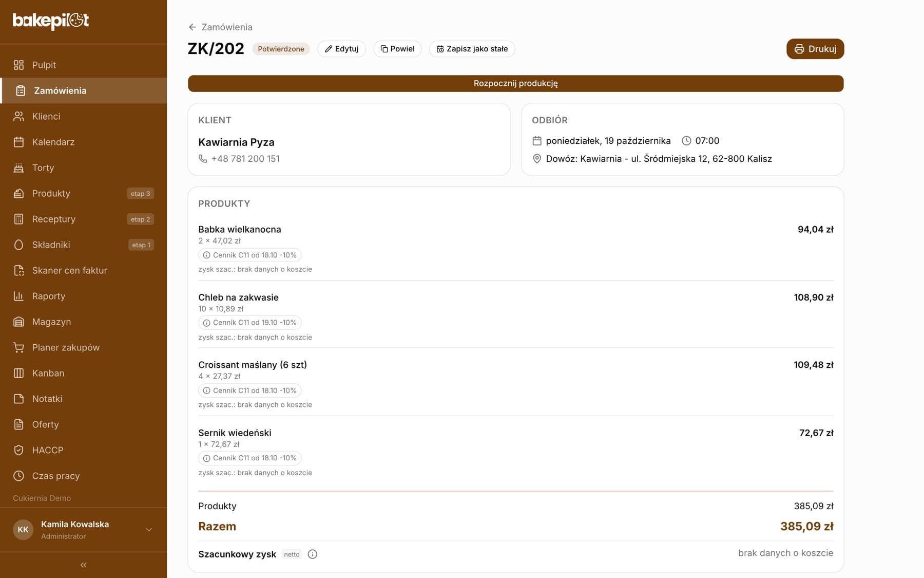Click the Skaner cen faktur icon

19,270
